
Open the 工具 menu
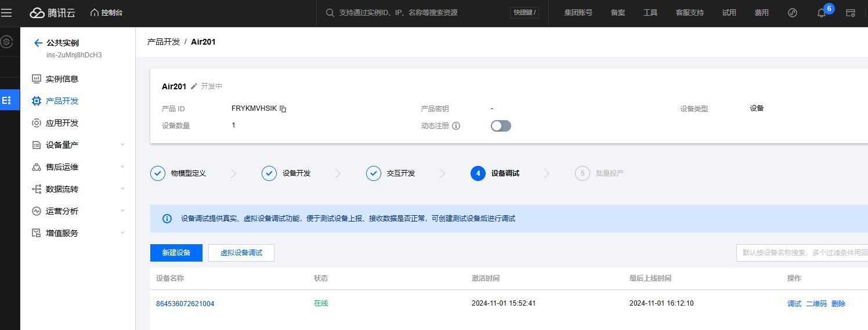pos(650,13)
